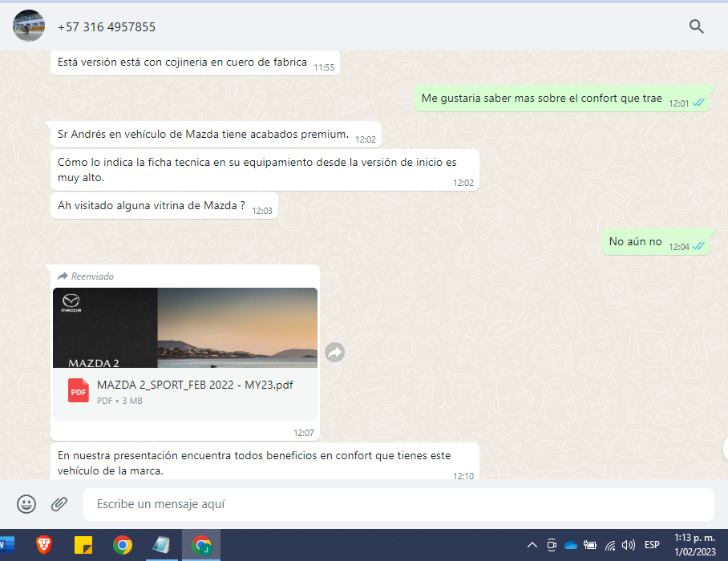Open the emoji picker
This screenshot has height=561, width=728.
tap(26, 504)
